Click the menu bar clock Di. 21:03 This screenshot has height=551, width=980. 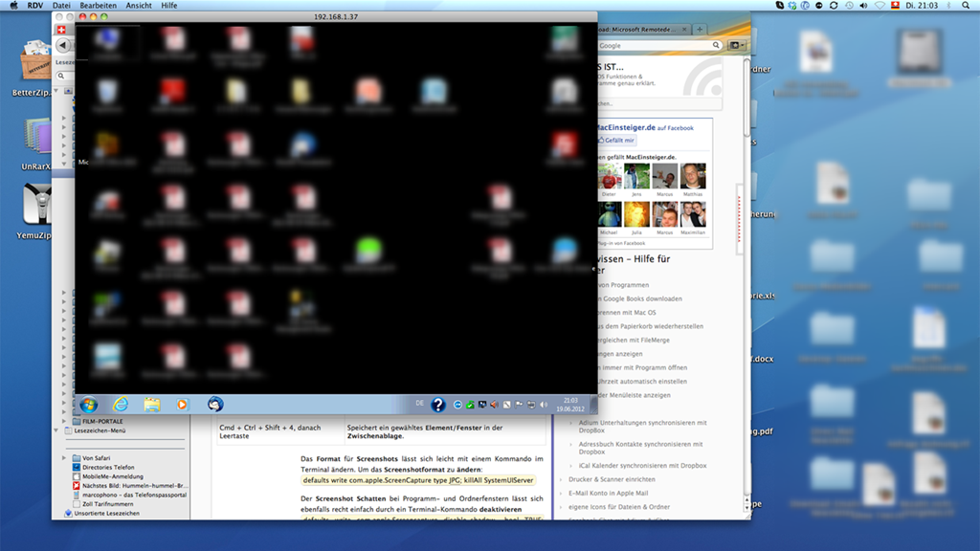pyautogui.click(x=922, y=5)
